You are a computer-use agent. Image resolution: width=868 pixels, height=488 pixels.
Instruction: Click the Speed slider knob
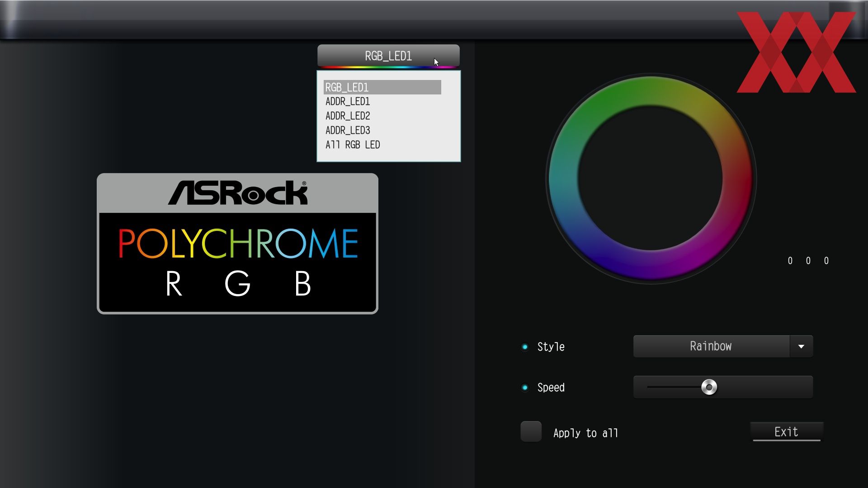pyautogui.click(x=709, y=387)
